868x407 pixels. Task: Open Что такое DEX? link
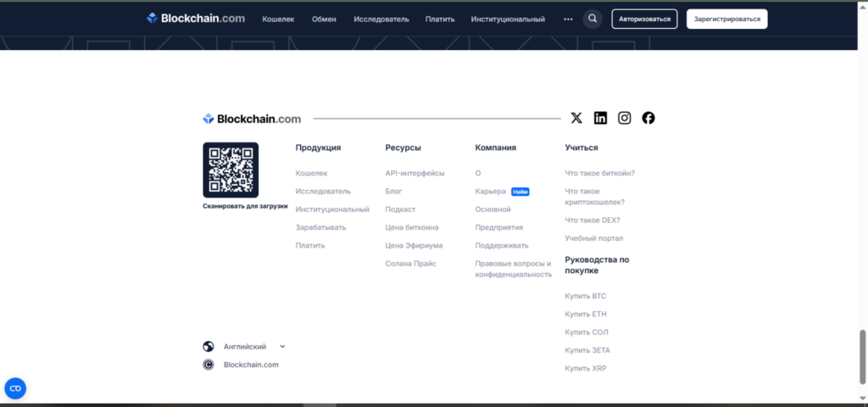(x=593, y=220)
